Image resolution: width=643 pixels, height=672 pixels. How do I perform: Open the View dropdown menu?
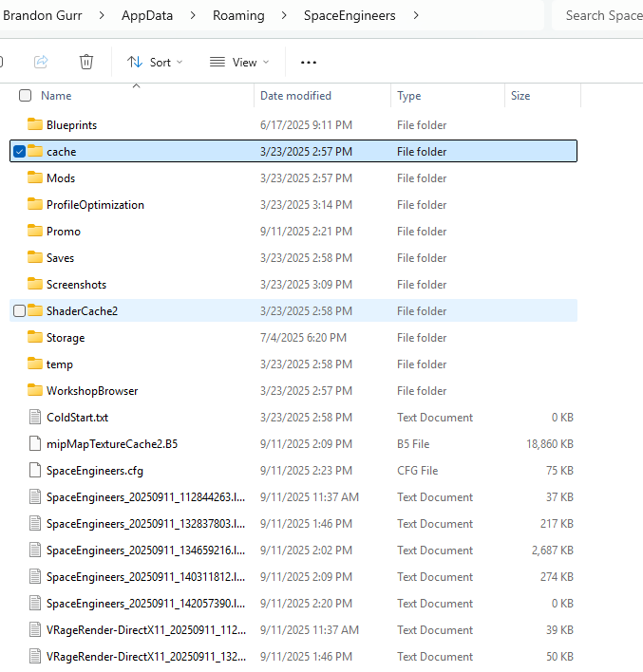[239, 63]
